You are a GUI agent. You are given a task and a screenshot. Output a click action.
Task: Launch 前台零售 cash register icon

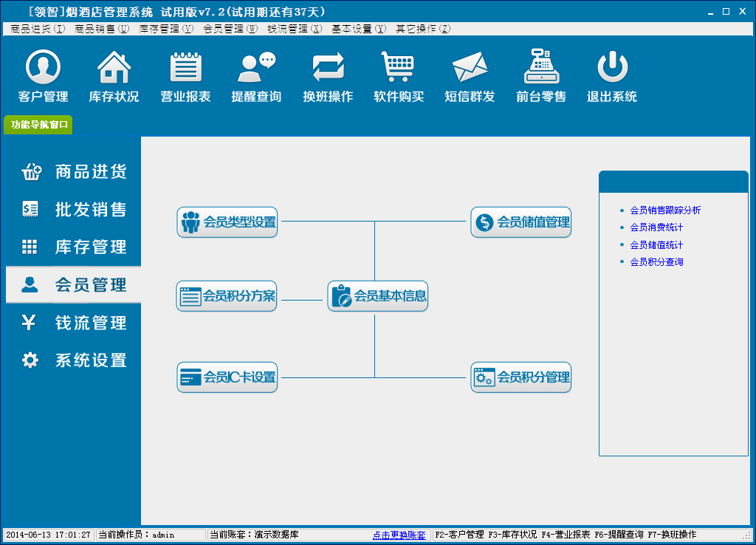pyautogui.click(x=541, y=69)
